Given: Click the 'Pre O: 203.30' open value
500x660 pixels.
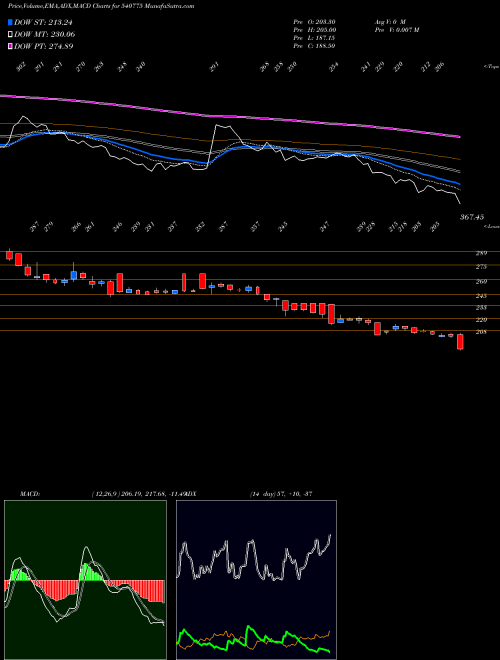Looking at the screenshot, I should pos(314,22).
